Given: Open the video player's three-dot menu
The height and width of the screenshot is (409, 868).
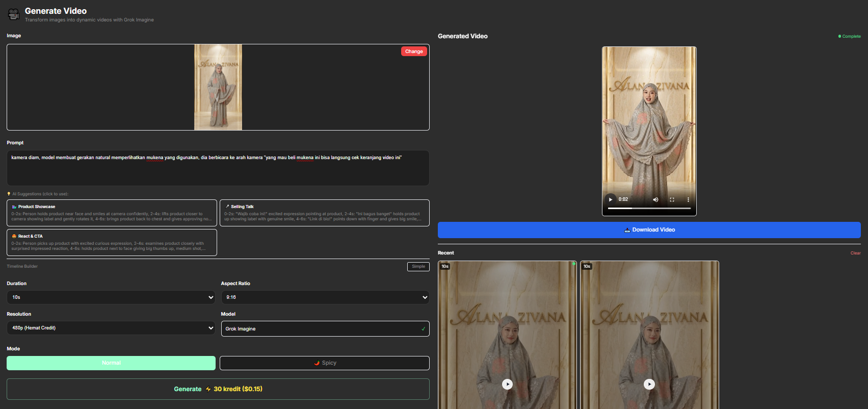Looking at the screenshot, I should pyautogui.click(x=688, y=199).
